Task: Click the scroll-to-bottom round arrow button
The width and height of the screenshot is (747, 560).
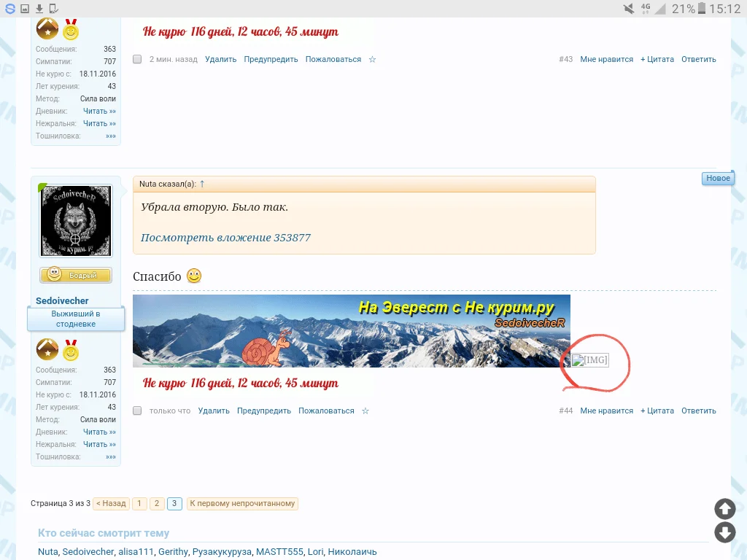Action: click(x=724, y=532)
